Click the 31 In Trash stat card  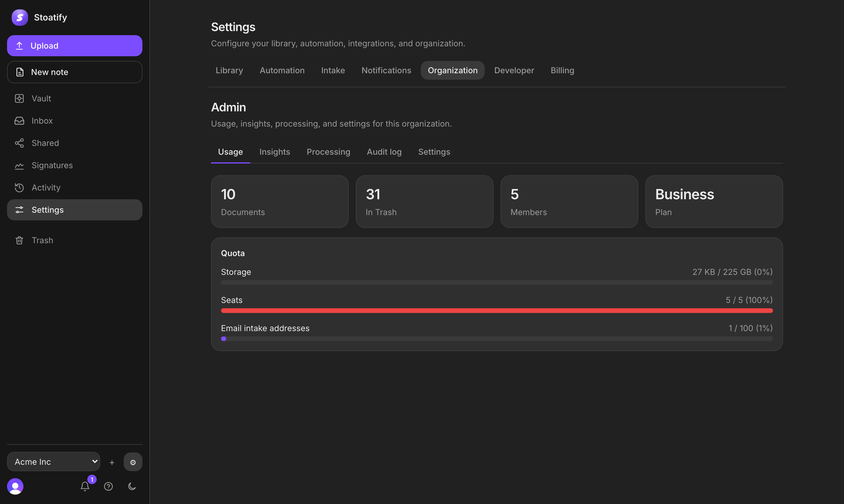coord(424,201)
